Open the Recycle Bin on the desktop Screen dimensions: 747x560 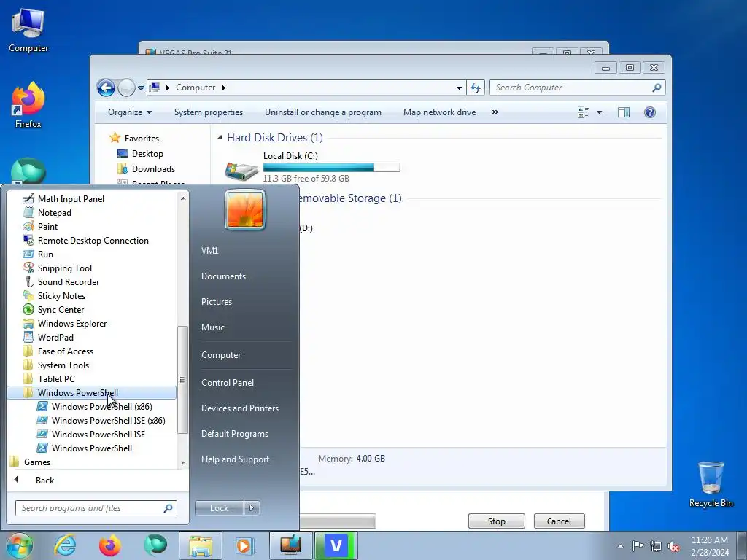711,484
